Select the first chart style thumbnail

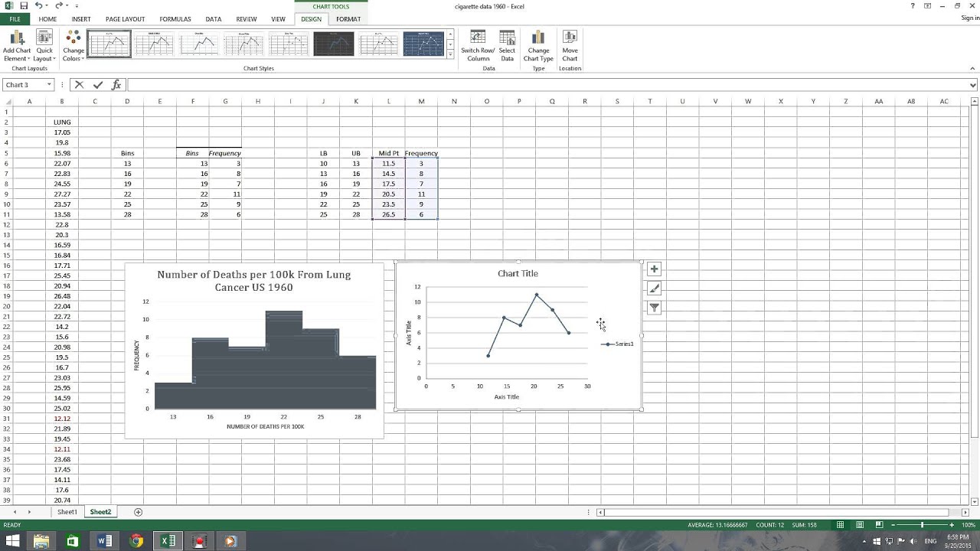coord(109,44)
